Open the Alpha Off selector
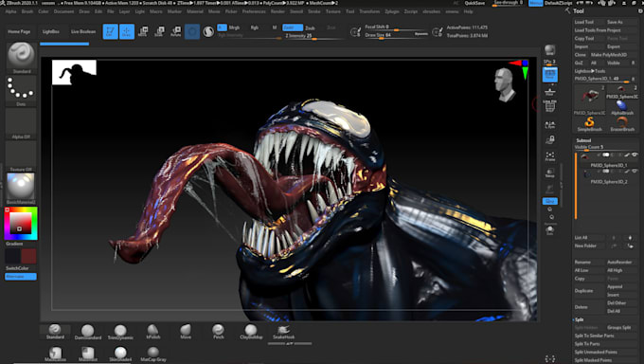644x364 pixels. (x=21, y=124)
